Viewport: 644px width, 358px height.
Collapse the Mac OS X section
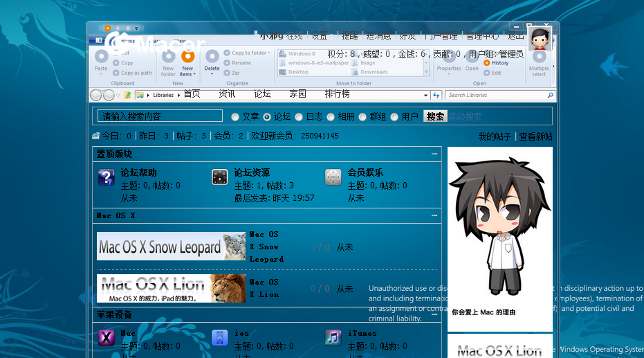click(x=434, y=215)
